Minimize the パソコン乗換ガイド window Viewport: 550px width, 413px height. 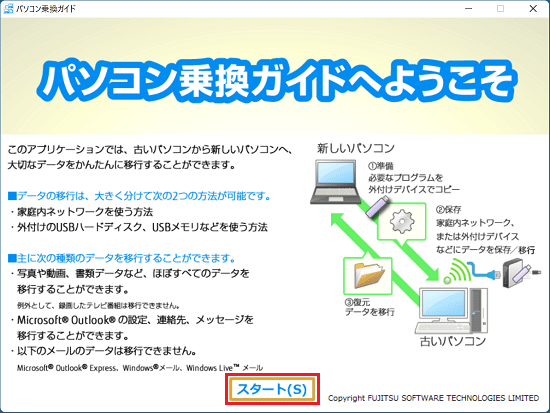tap(468, 8)
